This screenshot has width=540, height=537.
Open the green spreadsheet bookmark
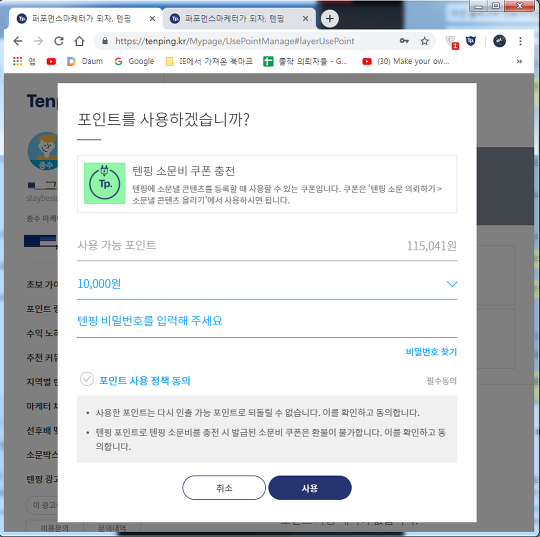point(305,61)
